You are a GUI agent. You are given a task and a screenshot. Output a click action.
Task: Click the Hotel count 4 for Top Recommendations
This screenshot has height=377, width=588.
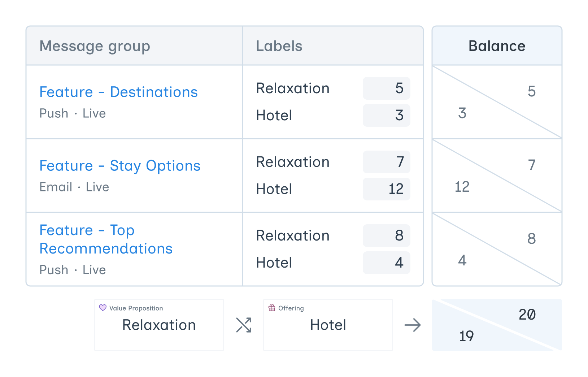click(387, 263)
